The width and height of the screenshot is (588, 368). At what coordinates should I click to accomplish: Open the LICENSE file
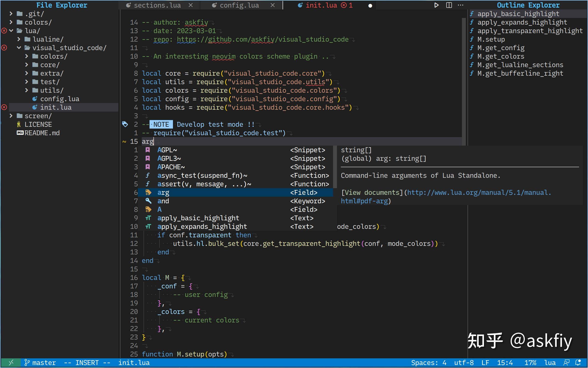tap(38, 124)
